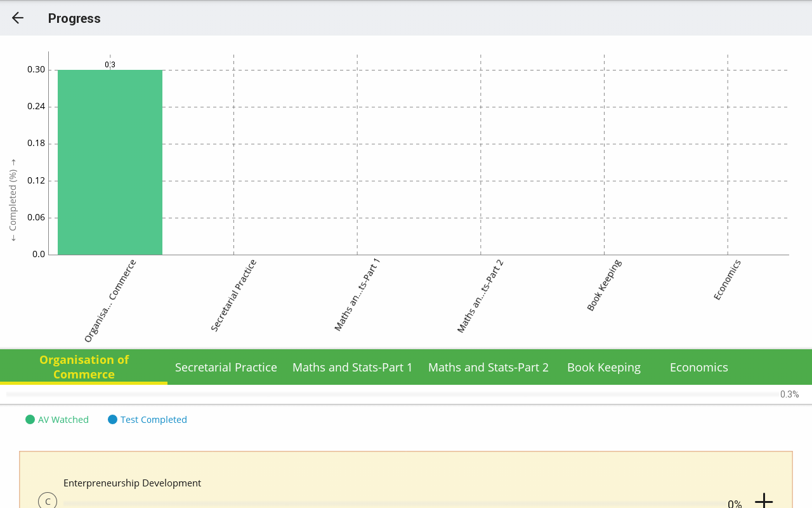Switch to the Secretarial Practice tab
This screenshot has height=508, width=812.
pos(226,367)
